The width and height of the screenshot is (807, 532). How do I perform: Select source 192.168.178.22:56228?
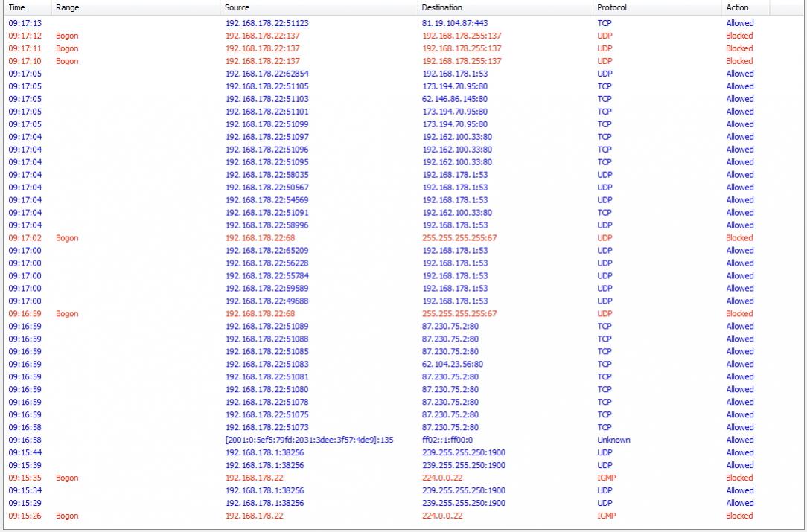click(267, 263)
